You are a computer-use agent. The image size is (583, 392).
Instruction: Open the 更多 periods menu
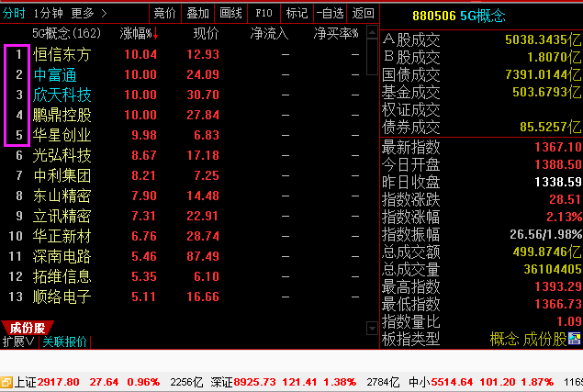[89, 14]
